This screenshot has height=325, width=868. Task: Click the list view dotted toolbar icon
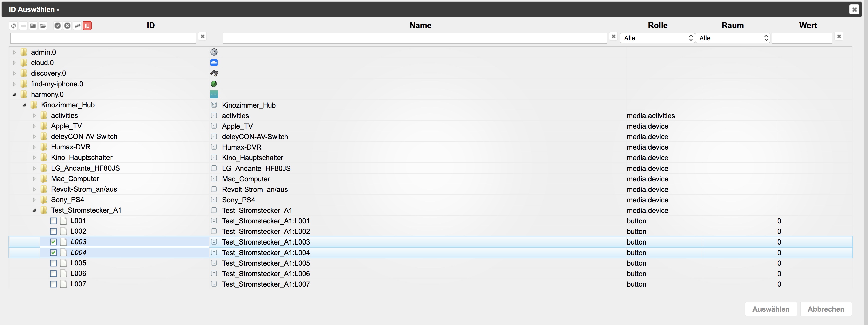tap(23, 26)
